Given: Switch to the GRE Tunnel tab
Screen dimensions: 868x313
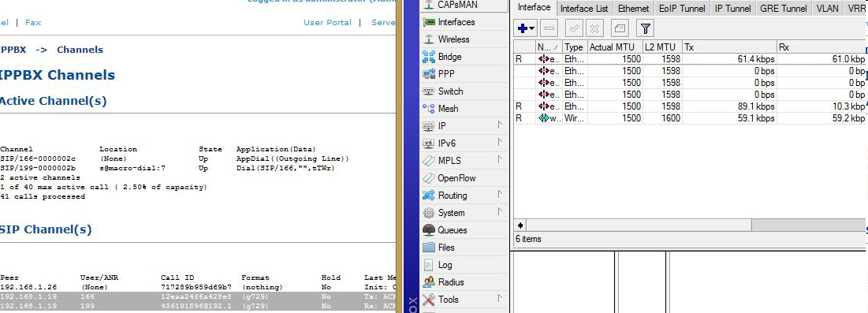Looking at the screenshot, I should (784, 9).
